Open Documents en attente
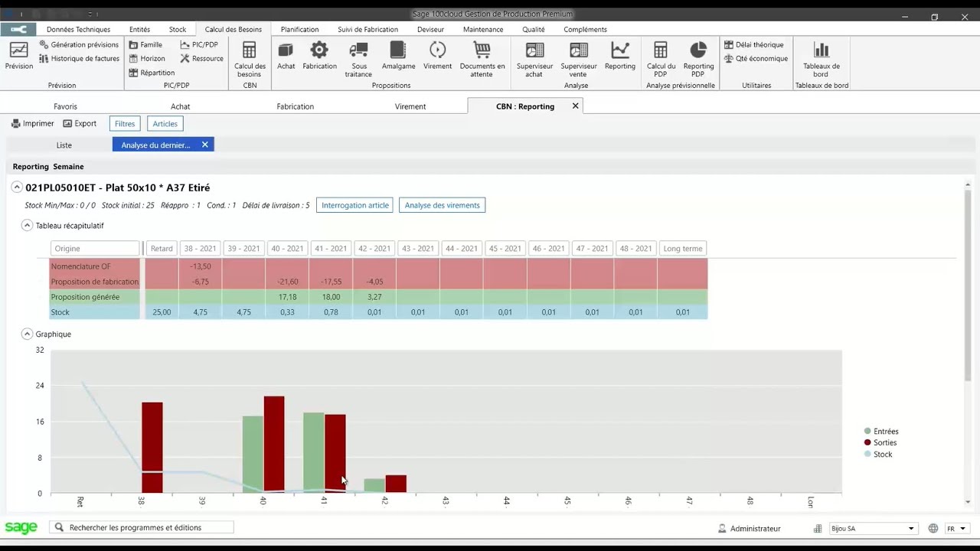Viewport: 980px width, 551px height. 482,59
